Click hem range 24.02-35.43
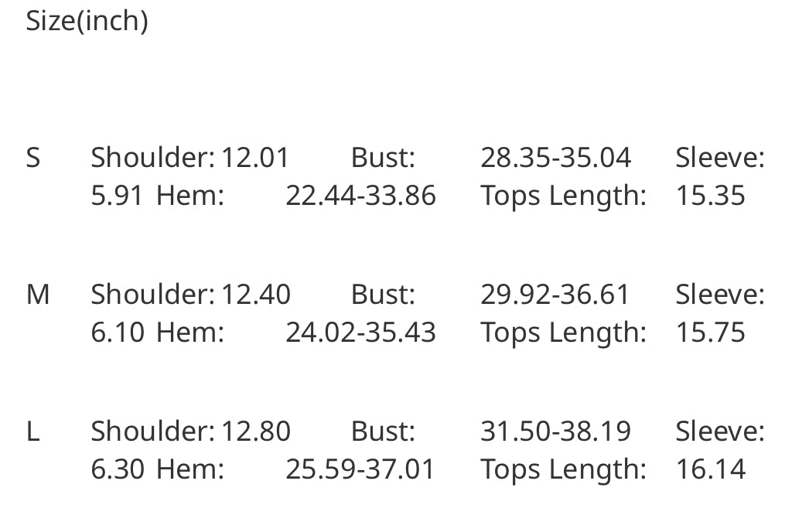 tap(360, 332)
